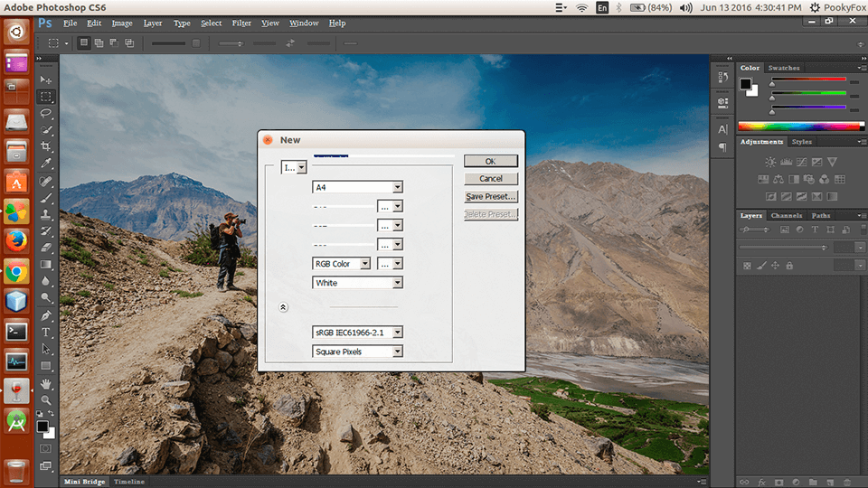Pick a color from the spectrum ramp
The height and width of the screenshot is (488, 868).
tap(800, 127)
